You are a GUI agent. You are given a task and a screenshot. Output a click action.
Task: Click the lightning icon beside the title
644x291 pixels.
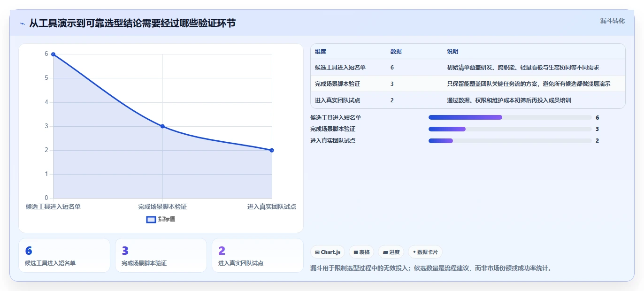point(23,23)
